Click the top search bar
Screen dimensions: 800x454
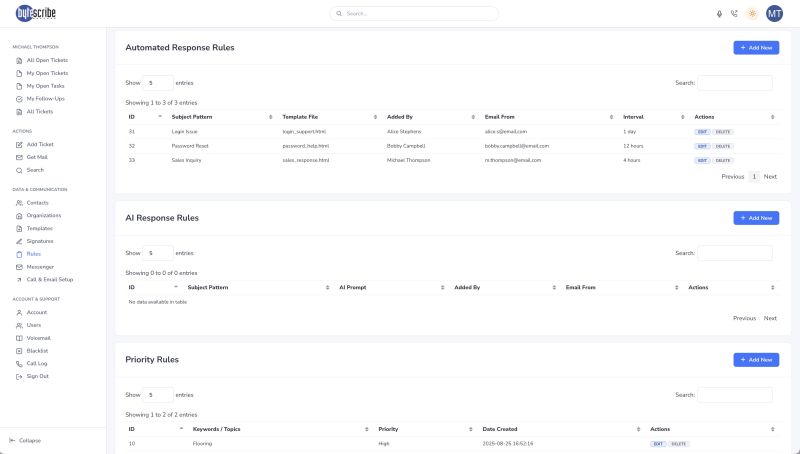tap(400, 14)
